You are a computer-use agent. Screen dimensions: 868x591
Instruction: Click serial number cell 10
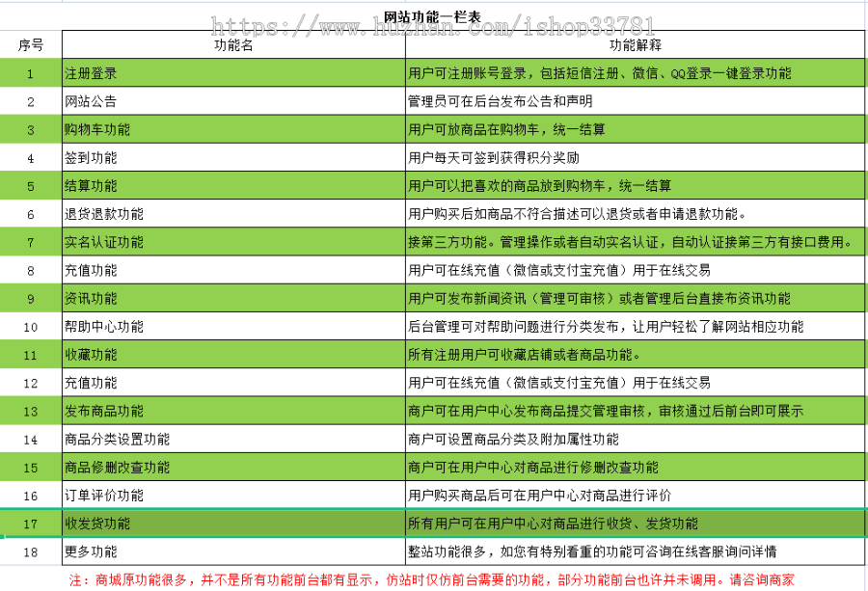(x=31, y=327)
